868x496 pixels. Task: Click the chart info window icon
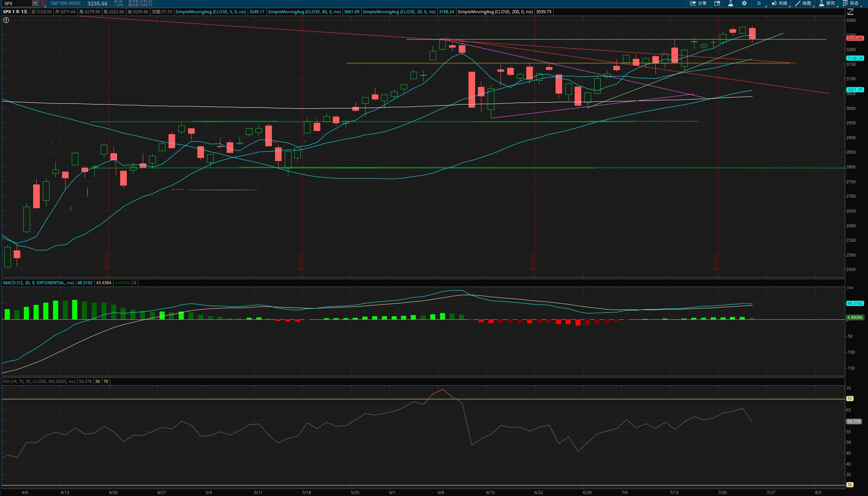[717, 3]
